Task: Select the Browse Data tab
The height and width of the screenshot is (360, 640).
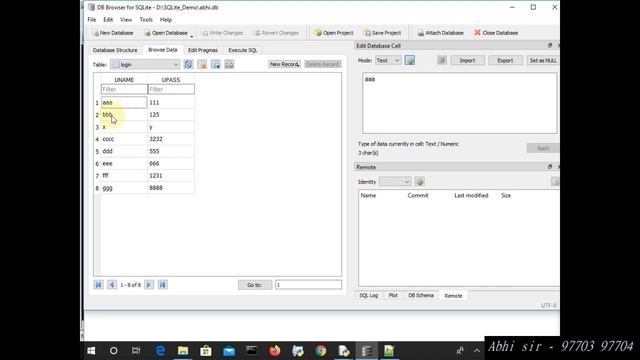Action: 162,49
